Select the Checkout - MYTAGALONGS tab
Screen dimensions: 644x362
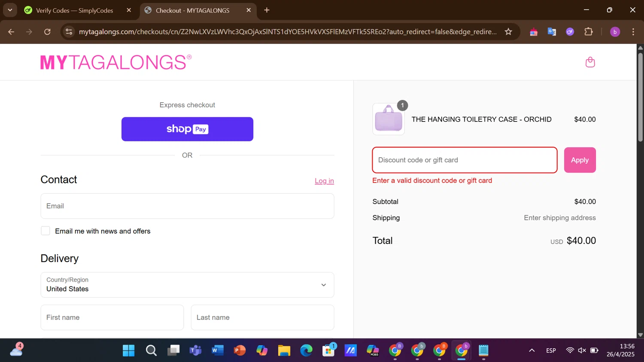(192, 10)
